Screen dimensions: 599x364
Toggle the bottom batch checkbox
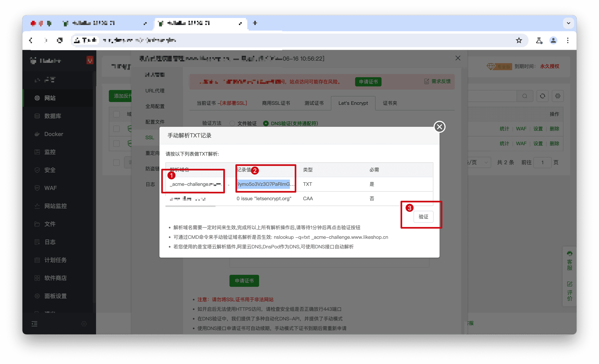pos(116,162)
